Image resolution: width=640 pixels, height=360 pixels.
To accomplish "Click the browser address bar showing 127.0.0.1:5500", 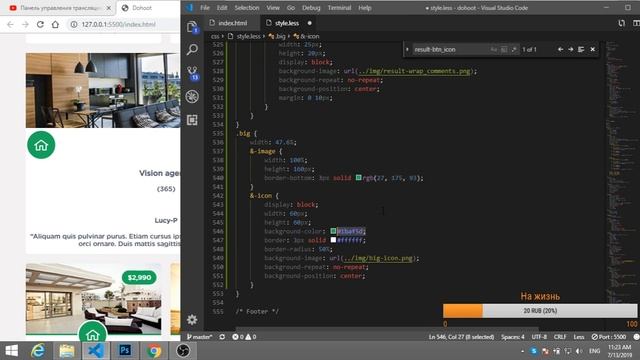I will (122, 24).
